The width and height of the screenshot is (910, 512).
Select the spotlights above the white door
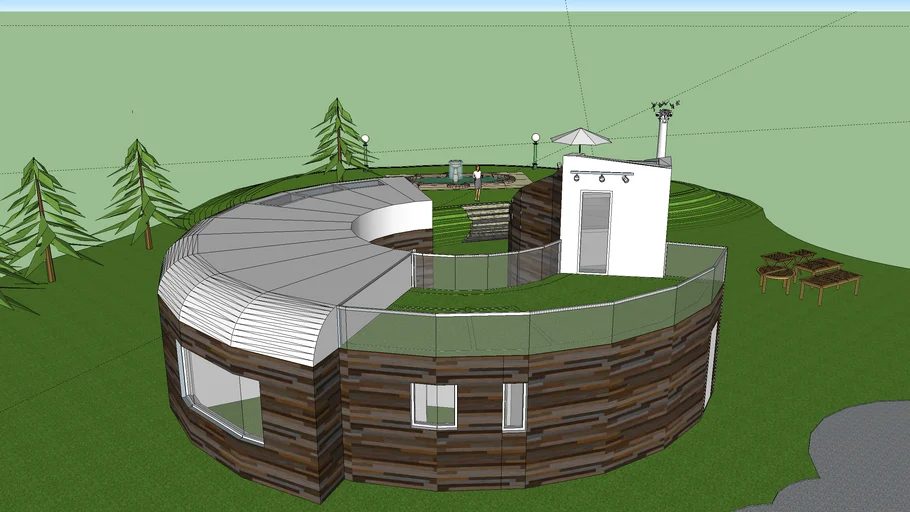tap(600, 177)
